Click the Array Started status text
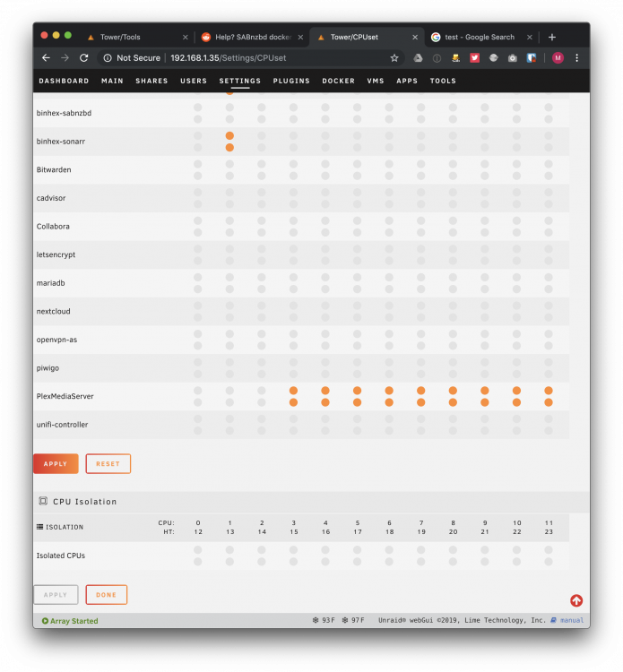This screenshot has height=672, width=623. (74, 621)
